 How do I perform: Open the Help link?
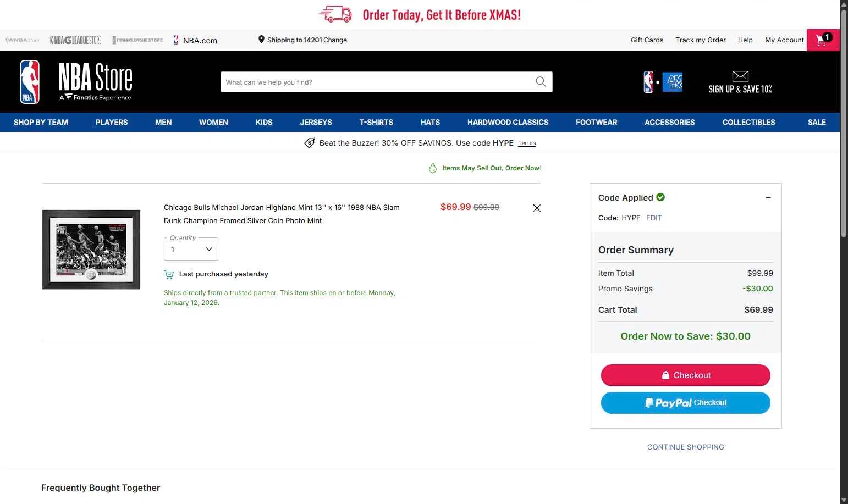[x=745, y=40]
